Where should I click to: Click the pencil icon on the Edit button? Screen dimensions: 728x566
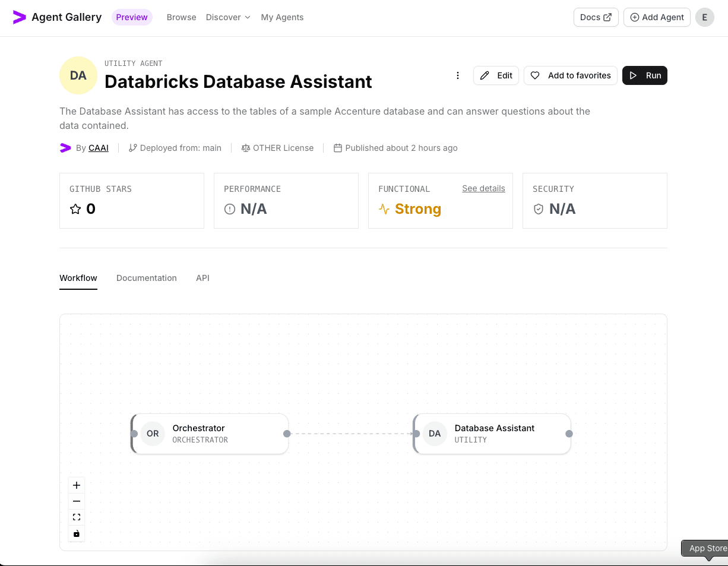click(485, 75)
